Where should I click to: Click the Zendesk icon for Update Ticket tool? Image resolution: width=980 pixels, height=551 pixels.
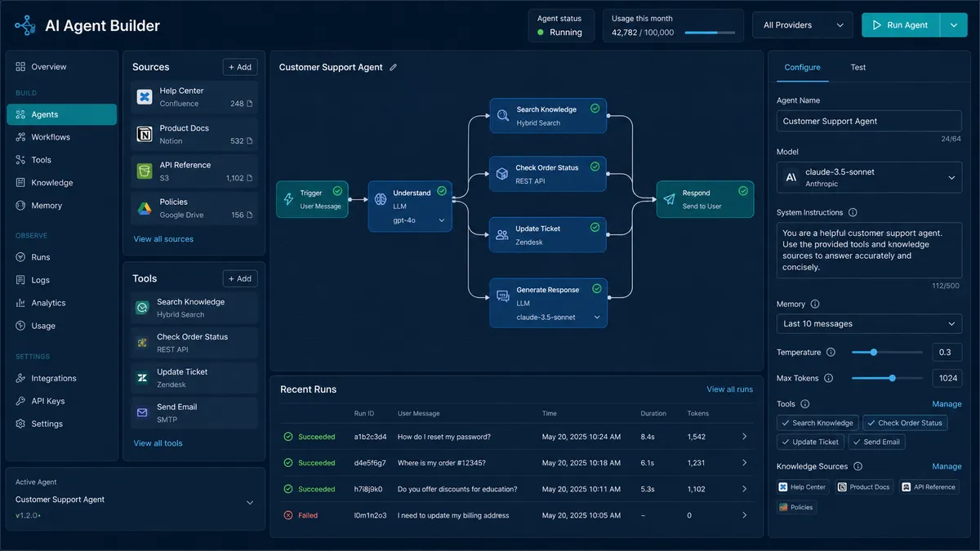pyautogui.click(x=142, y=378)
